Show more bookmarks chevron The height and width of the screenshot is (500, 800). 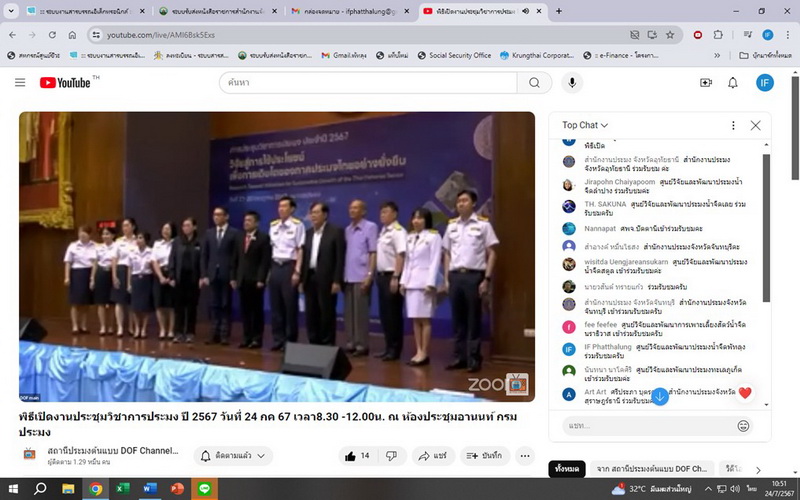(x=717, y=55)
